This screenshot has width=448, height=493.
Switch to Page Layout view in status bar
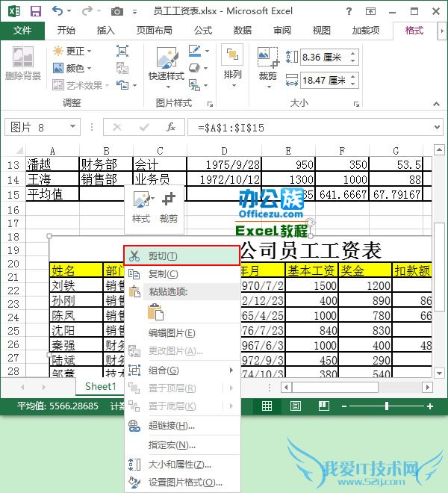point(296,406)
